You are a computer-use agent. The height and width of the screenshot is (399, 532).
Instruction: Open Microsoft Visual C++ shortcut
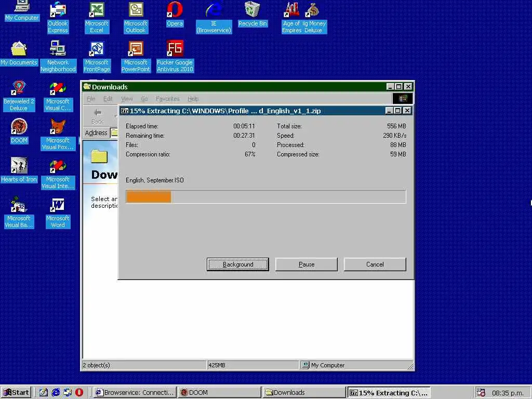(58, 96)
